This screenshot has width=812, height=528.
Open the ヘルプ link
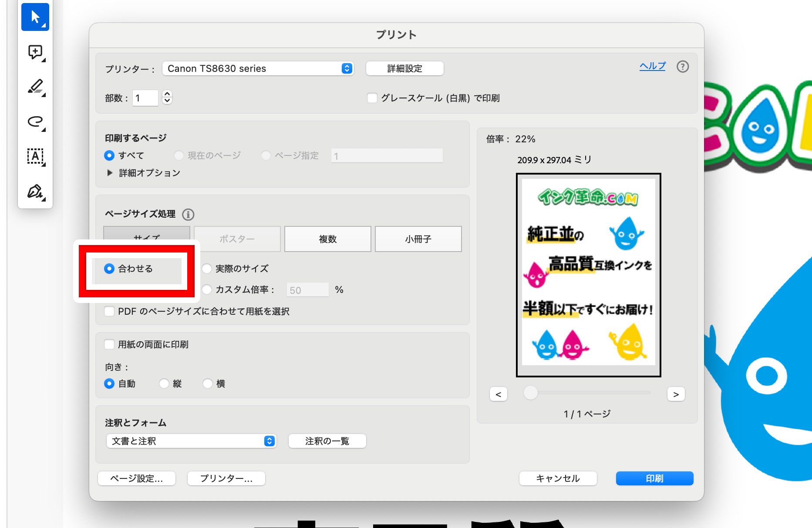pos(652,66)
